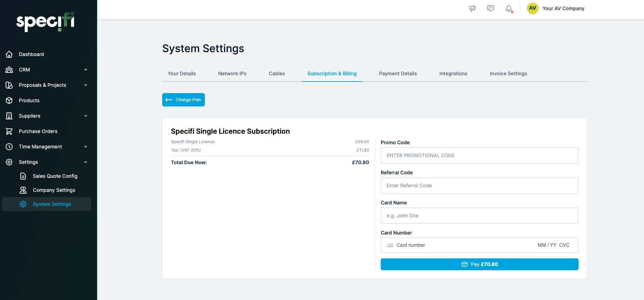644x300 pixels.
Task: Click the Dashboard home icon
Action: coord(9,54)
